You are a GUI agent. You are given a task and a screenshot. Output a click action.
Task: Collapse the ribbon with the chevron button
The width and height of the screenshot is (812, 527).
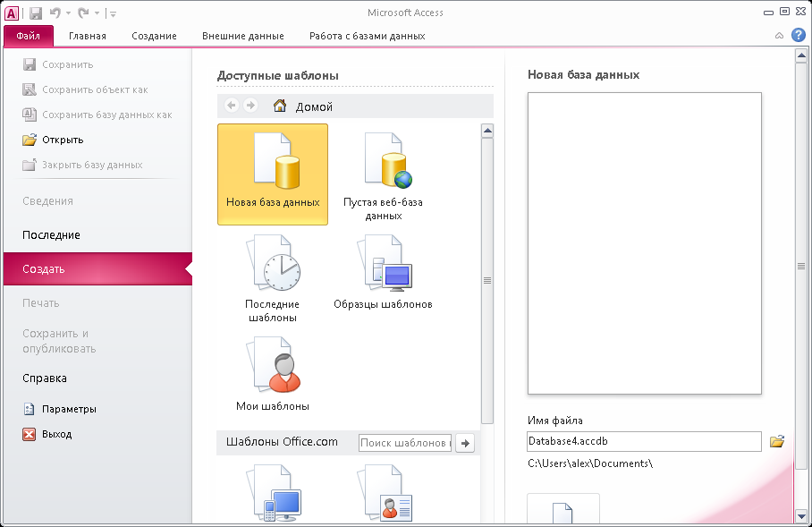click(x=779, y=36)
